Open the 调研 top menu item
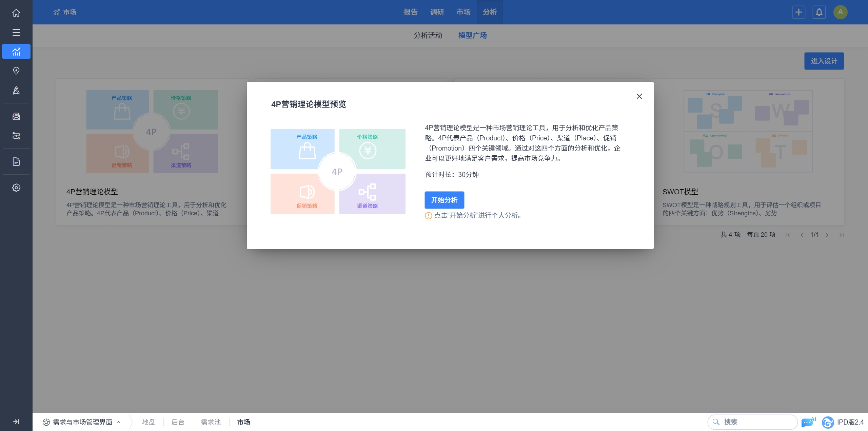The image size is (868, 431). click(x=437, y=12)
